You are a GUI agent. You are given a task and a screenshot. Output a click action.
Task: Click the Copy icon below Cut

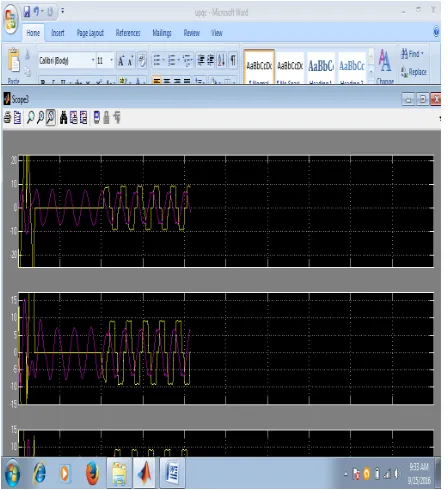coord(28,71)
